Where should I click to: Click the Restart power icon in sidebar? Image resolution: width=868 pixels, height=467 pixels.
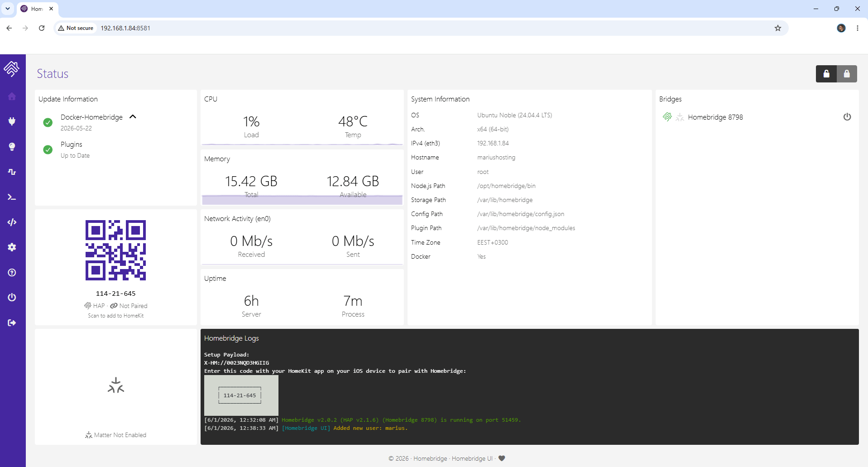12,298
